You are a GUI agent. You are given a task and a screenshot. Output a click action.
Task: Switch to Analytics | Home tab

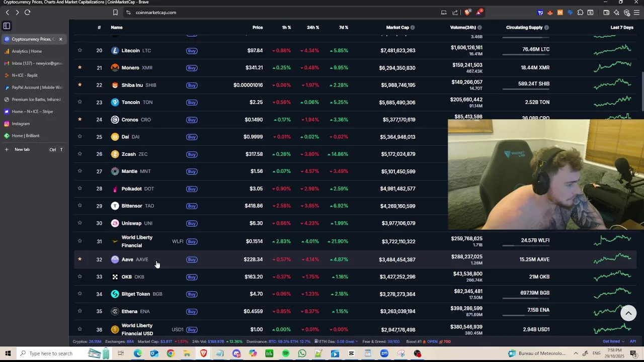pyautogui.click(x=34, y=51)
